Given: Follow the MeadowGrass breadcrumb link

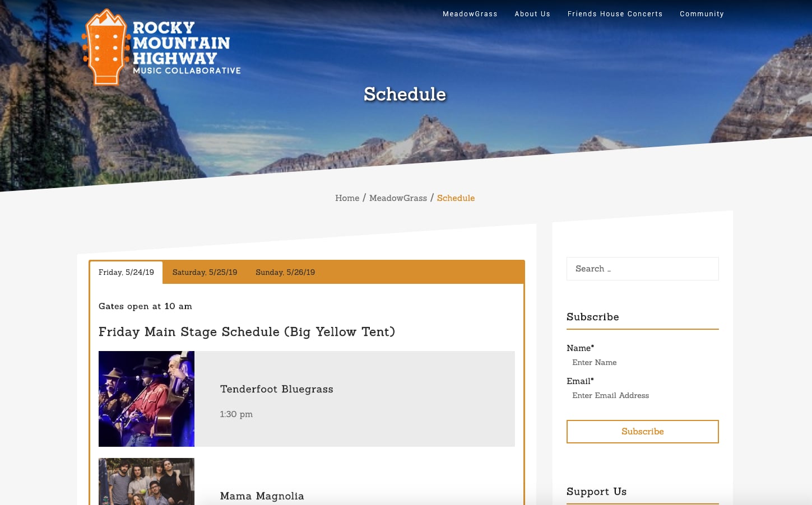Looking at the screenshot, I should pyautogui.click(x=398, y=198).
